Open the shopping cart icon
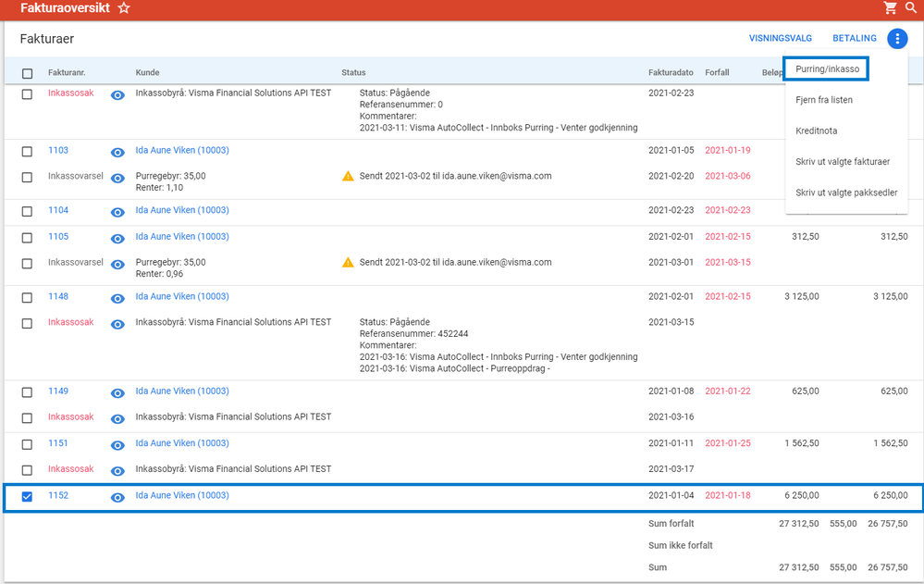924x584 pixels. click(891, 8)
